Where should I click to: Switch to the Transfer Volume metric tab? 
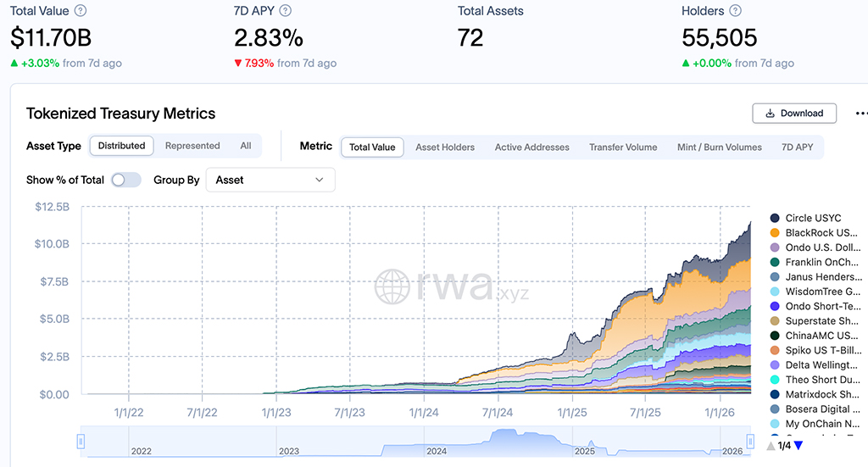pyautogui.click(x=623, y=147)
